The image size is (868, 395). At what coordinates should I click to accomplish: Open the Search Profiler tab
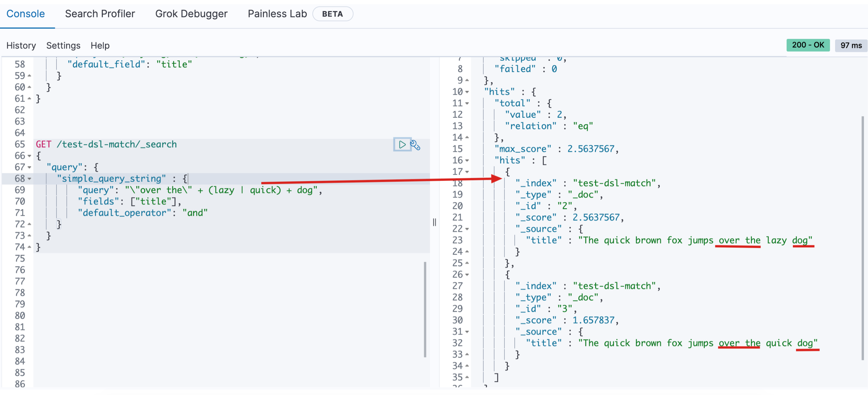[x=100, y=14]
